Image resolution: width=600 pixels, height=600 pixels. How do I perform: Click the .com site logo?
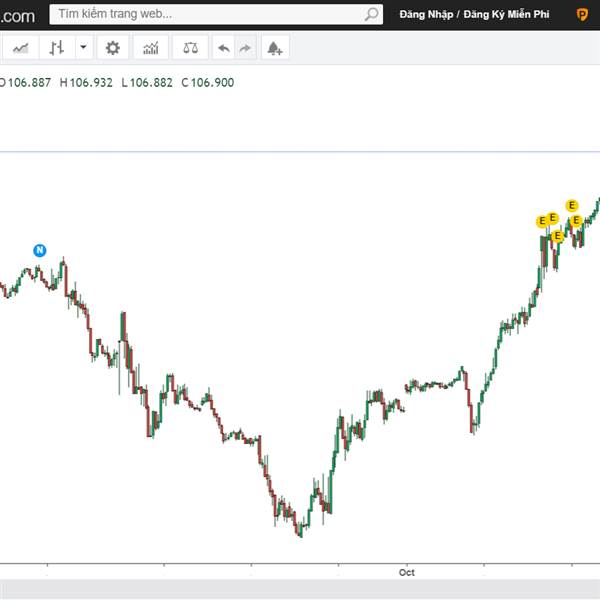tap(17, 16)
